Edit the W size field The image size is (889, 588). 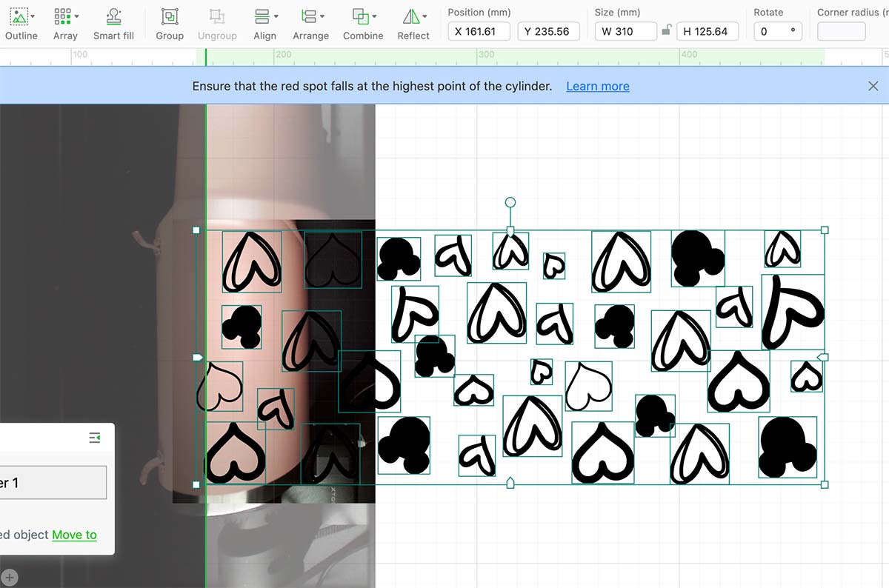(x=626, y=31)
